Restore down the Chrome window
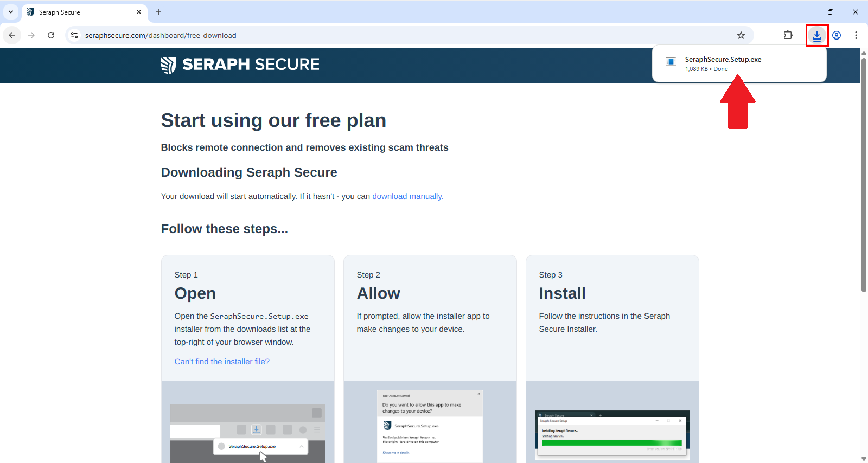868x463 pixels. click(x=831, y=12)
